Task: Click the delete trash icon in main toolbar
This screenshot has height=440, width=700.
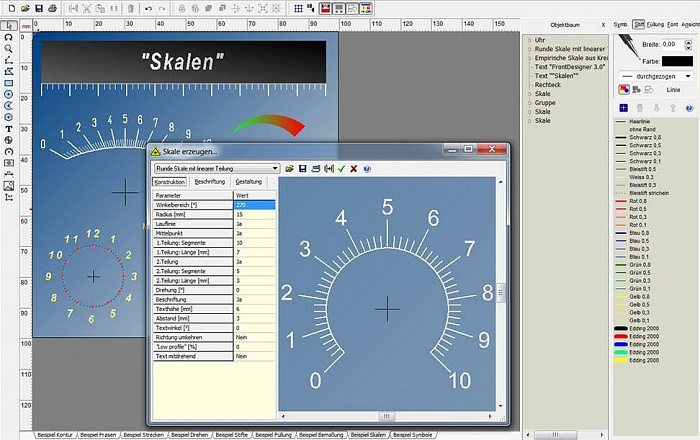Action: coord(131,8)
